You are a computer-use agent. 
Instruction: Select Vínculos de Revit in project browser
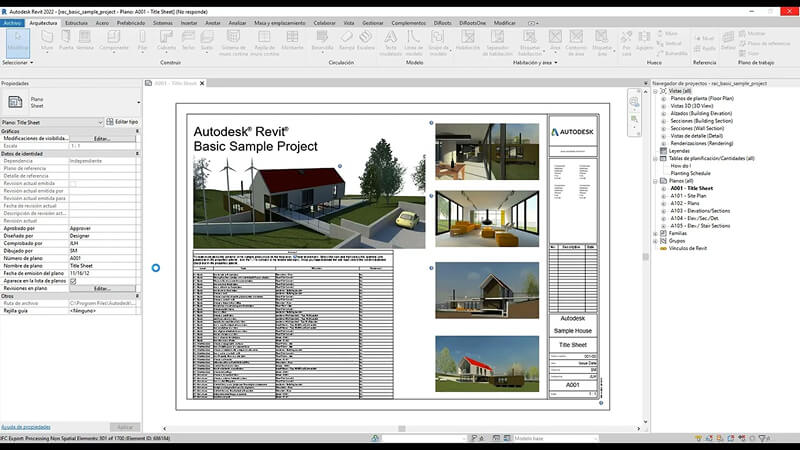point(688,248)
